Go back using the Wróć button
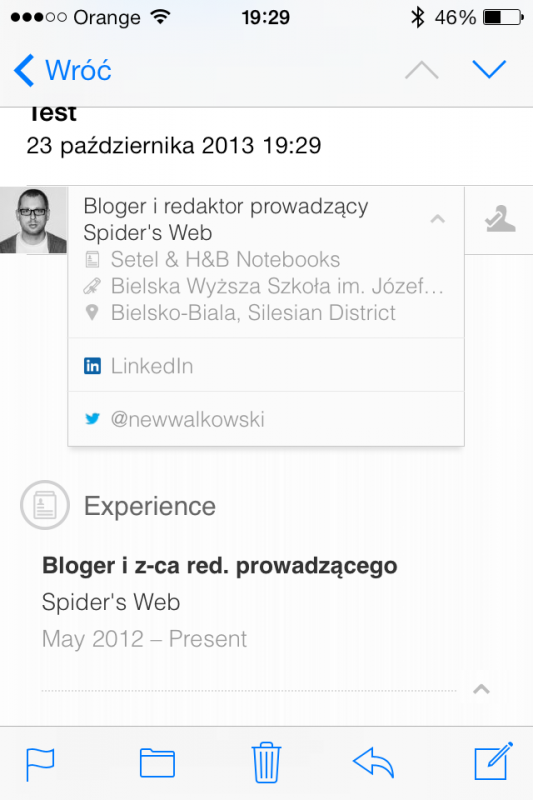The width and height of the screenshot is (533, 800). [63, 70]
